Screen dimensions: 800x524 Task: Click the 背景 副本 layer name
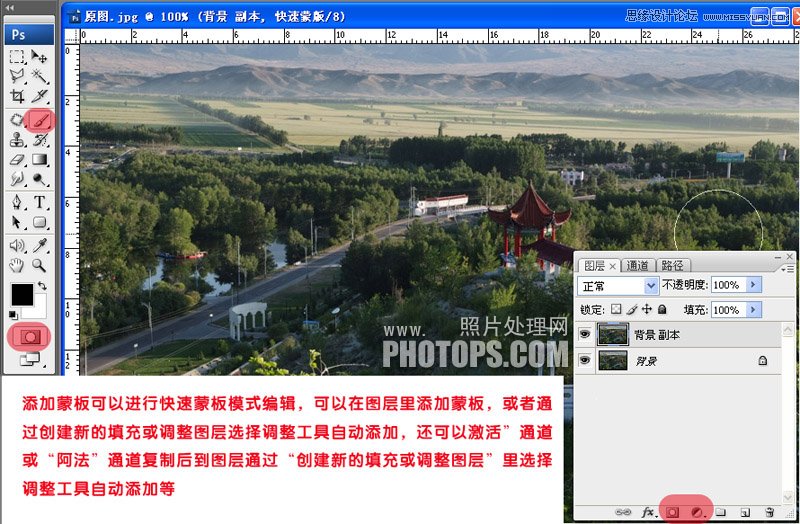[657, 335]
